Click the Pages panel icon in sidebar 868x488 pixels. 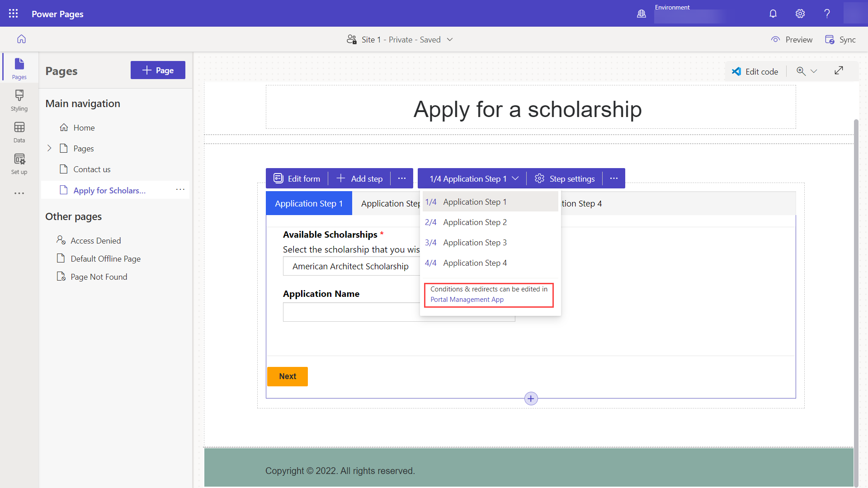point(20,67)
